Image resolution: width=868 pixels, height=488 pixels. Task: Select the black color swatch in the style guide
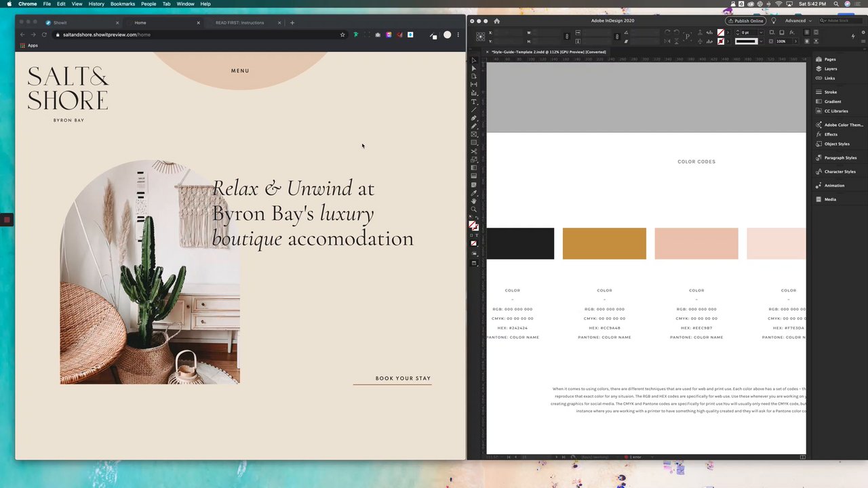point(520,243)
